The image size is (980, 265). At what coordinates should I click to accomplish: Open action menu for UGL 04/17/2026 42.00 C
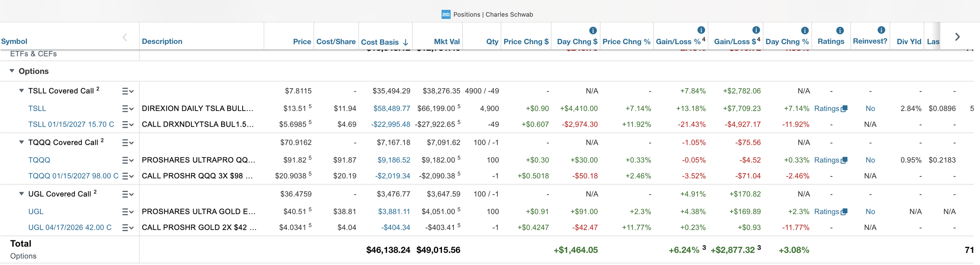point(128,228)
